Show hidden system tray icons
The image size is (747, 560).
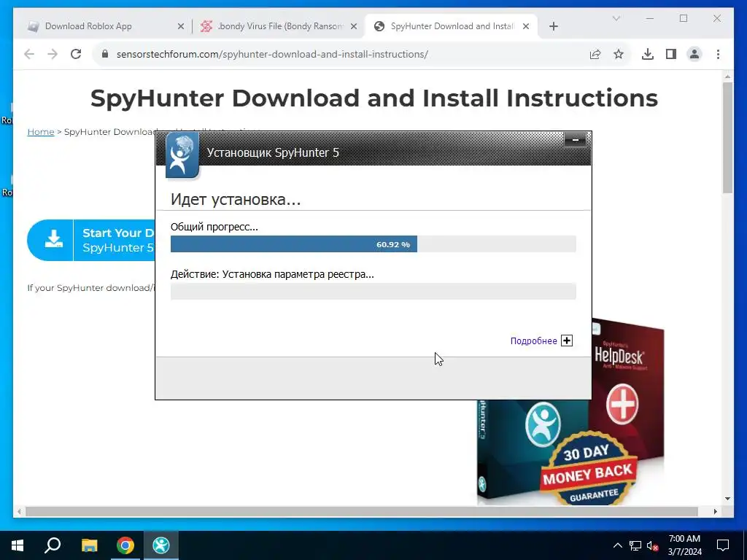tap(617, 545)
